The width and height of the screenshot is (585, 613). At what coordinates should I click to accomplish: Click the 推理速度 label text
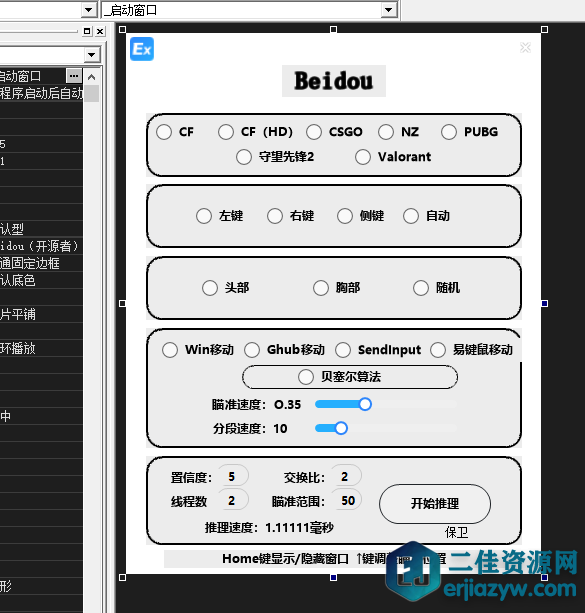click(269, 528)
